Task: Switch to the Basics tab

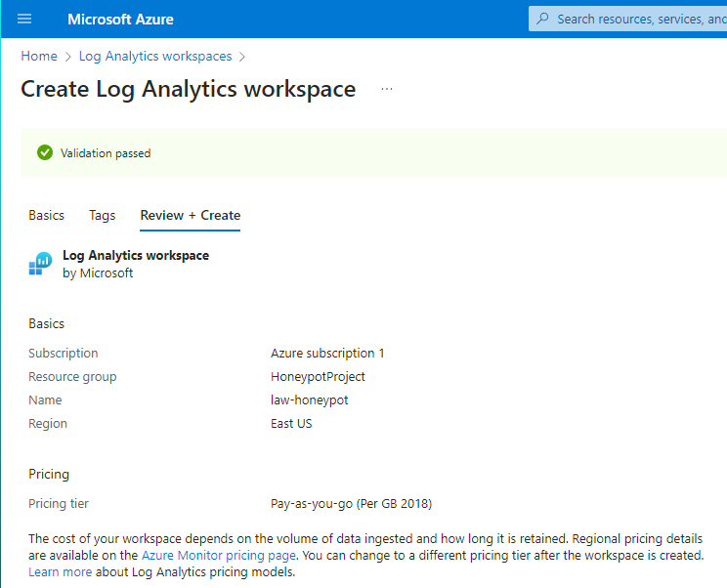Action: coord(46,215)
